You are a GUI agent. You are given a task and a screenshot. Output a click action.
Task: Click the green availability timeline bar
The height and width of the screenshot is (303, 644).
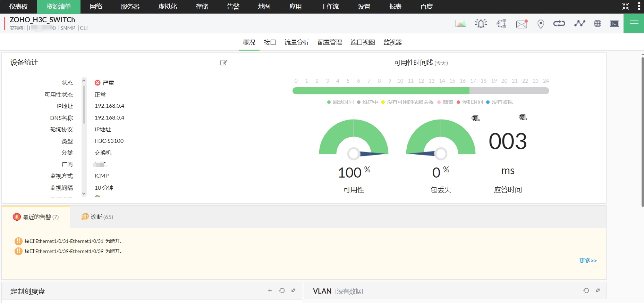[381, 91]
